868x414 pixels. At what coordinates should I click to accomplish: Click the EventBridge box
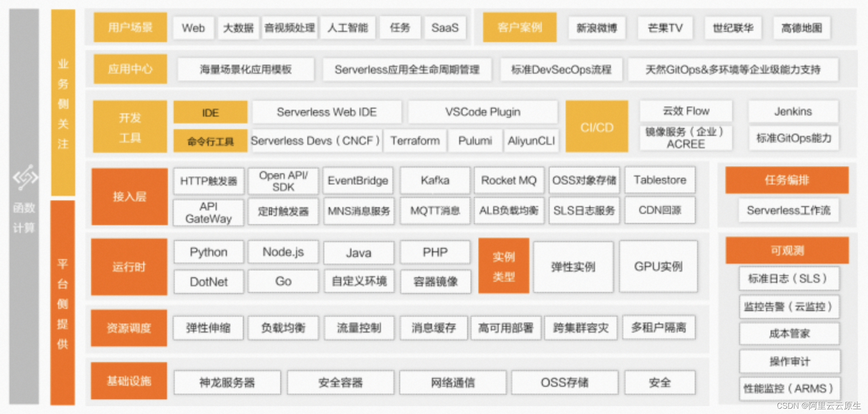click(x=358, y=181)
